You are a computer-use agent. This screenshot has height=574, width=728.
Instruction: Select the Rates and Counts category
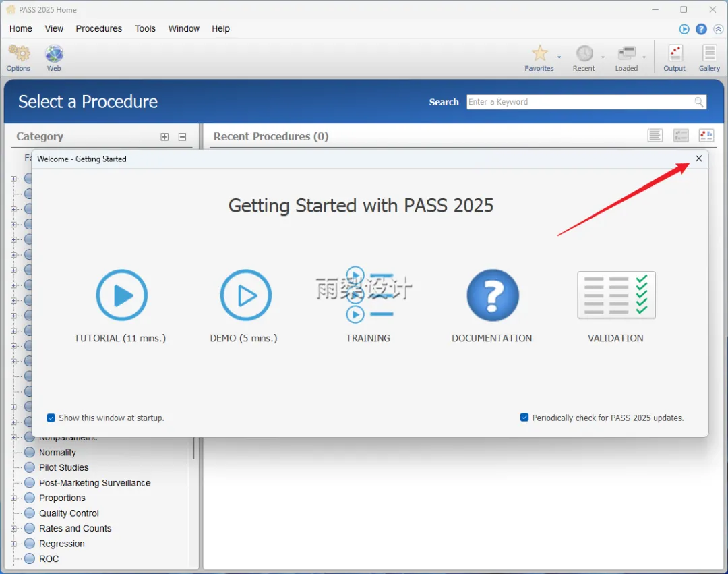(x=75, y=529)
